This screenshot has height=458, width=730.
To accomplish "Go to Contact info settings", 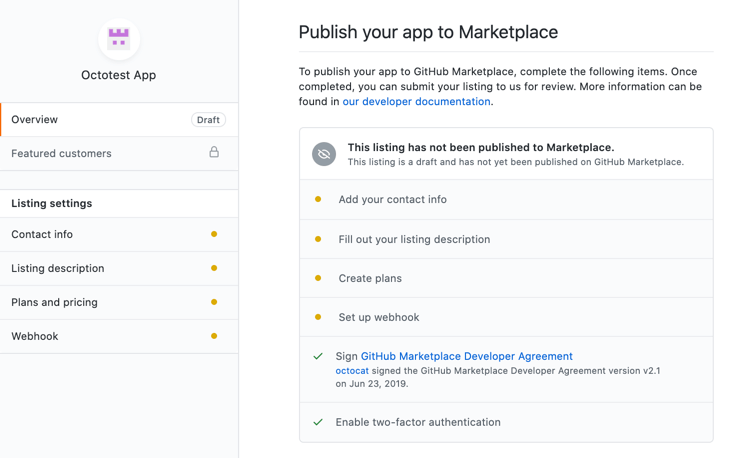I will coord(119,234).
